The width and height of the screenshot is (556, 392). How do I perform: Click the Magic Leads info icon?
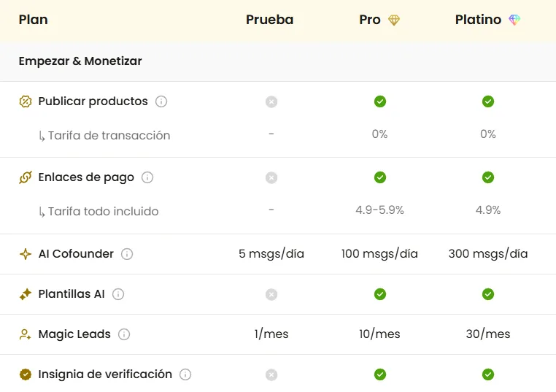click(124, 334)
